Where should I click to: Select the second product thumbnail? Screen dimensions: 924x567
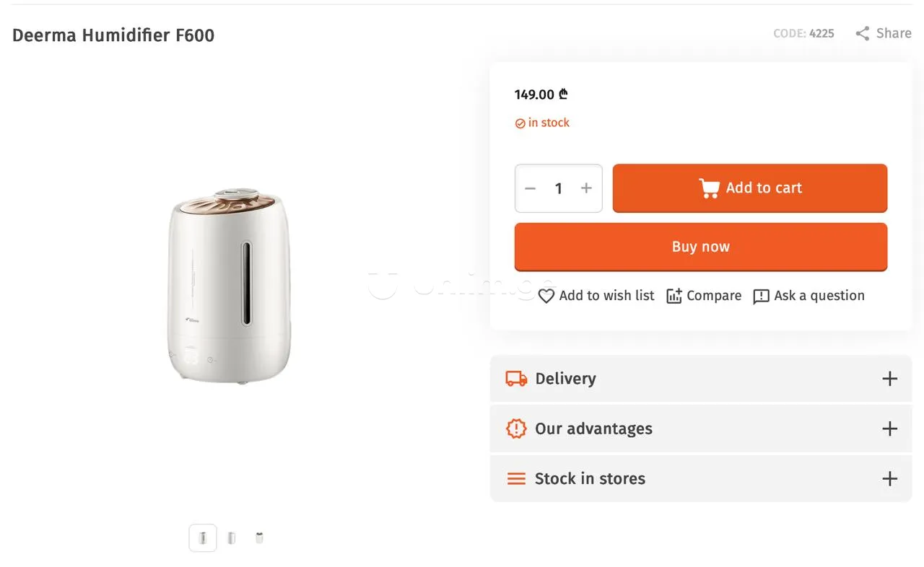pos(231,537)
